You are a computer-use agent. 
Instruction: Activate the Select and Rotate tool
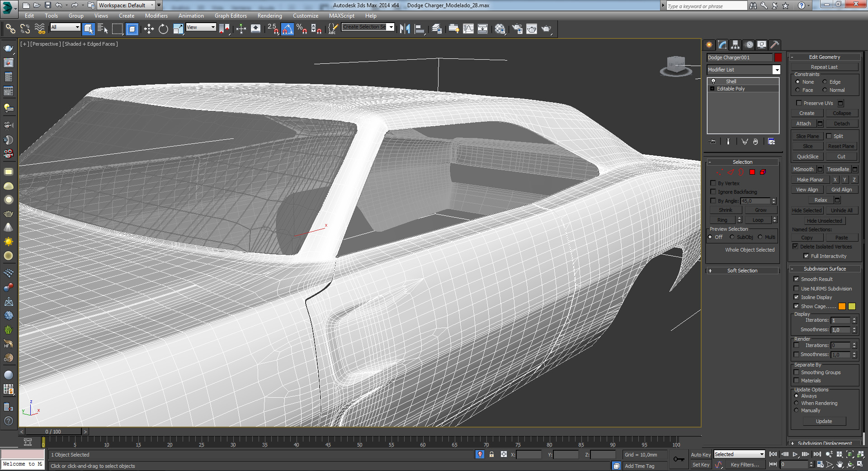coord(163,29)
